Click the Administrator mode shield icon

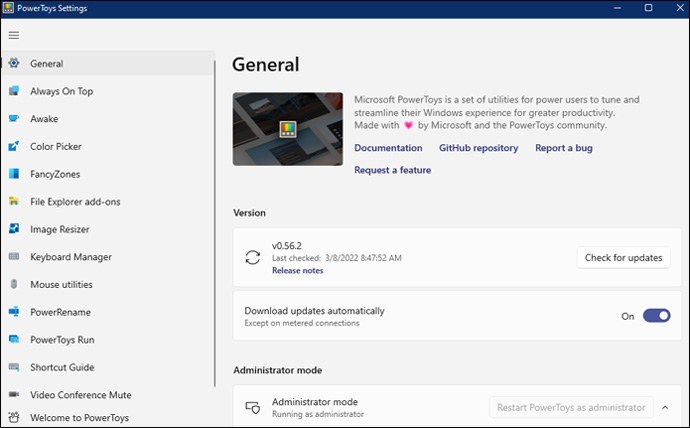pos(253,408)
